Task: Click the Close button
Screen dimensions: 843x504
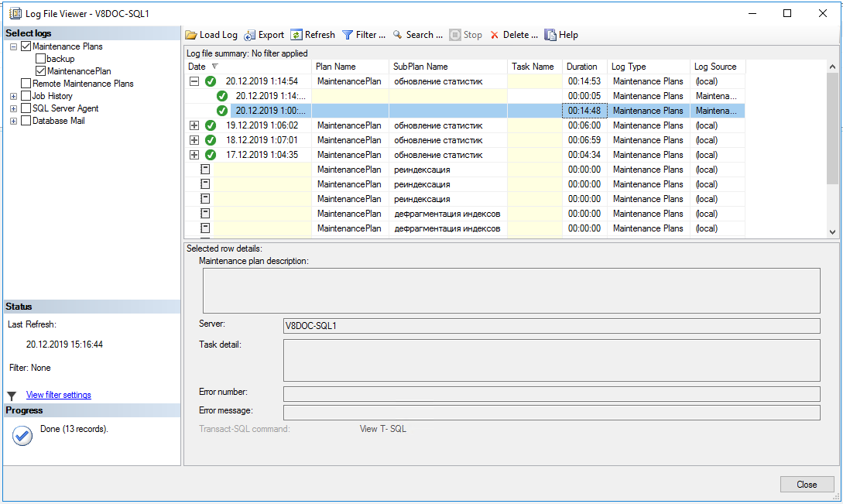Action: [807, 484]
